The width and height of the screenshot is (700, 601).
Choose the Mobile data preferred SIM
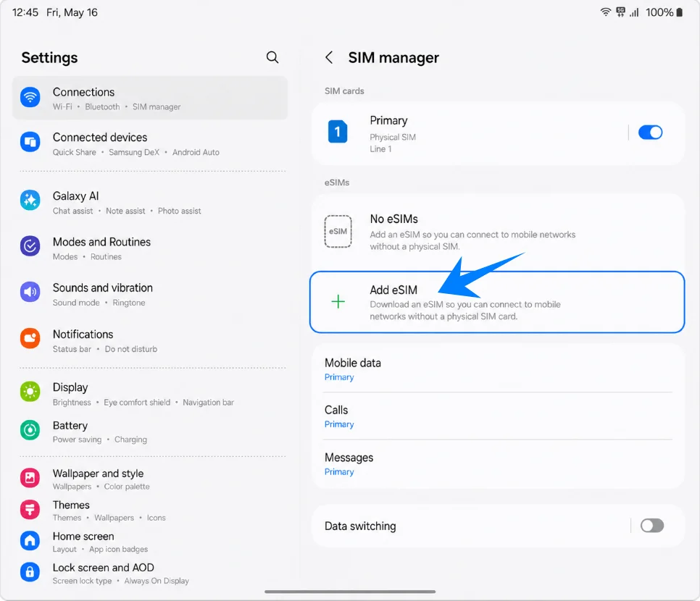[x=498, y=369]
